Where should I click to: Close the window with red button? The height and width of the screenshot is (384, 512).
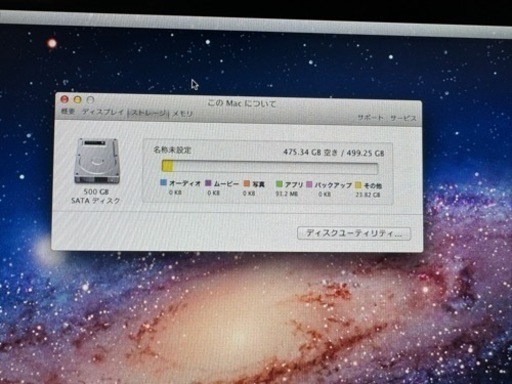click(x=64, y=99)
